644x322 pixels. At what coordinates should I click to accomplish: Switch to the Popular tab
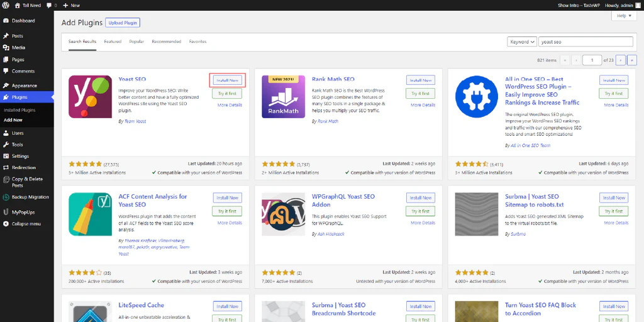[x=136, y=42]
